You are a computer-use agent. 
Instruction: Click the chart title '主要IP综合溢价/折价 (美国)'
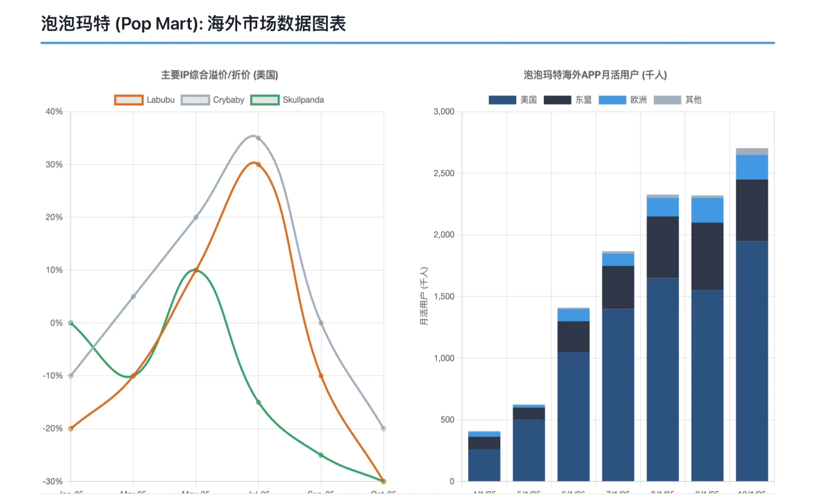click(219, 75)
